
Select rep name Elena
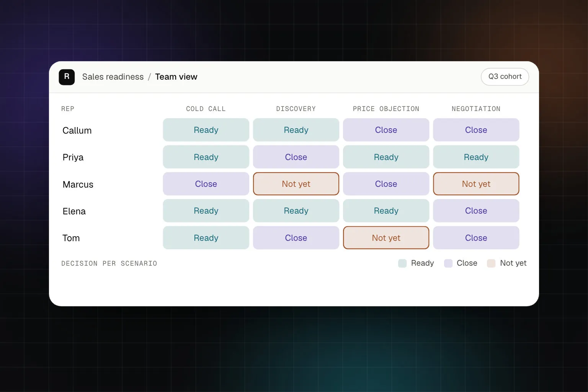(74, 211)
